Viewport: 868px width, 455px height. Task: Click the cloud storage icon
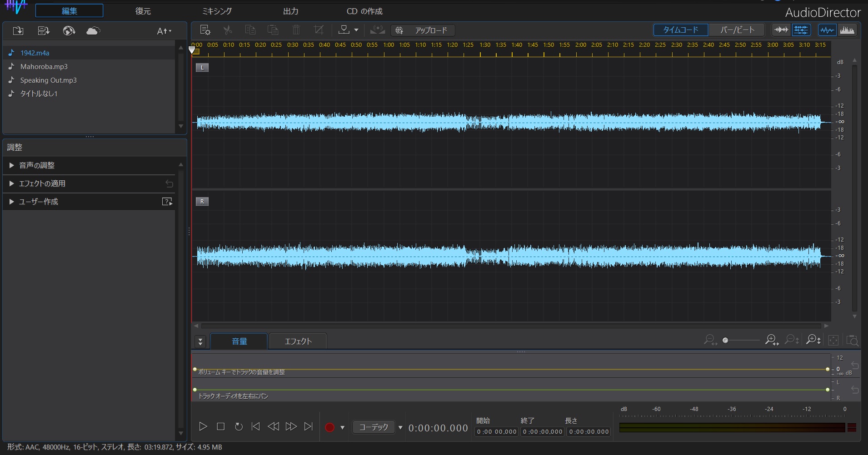(93, 30)
